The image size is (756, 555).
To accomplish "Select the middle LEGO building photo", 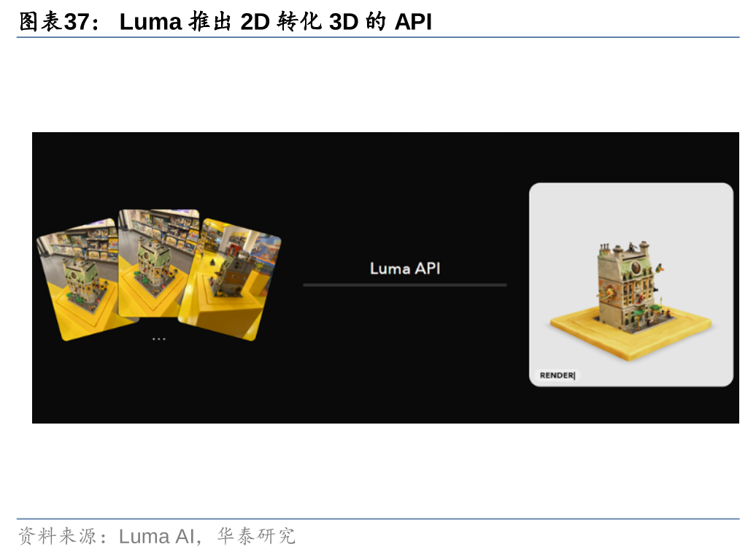I will [158, 263].
